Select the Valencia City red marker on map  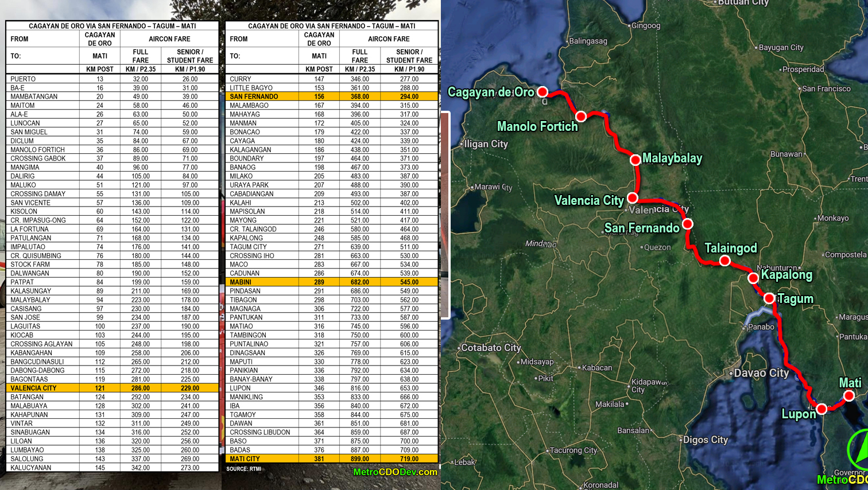633,198
